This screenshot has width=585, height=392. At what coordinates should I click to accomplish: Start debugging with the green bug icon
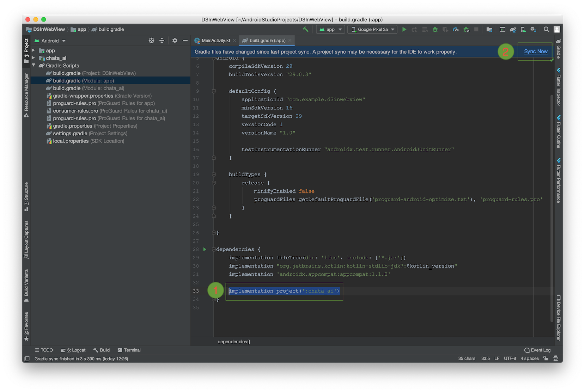(435, 30)
